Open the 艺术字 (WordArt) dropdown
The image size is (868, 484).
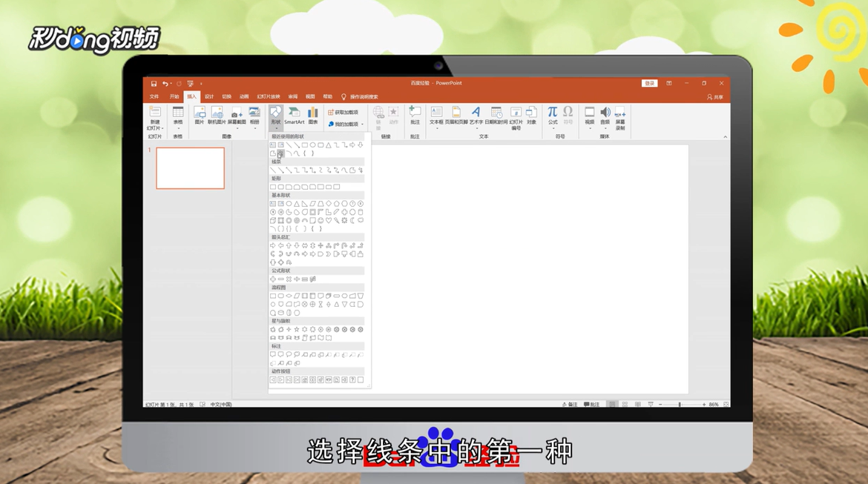click(476, 118)
